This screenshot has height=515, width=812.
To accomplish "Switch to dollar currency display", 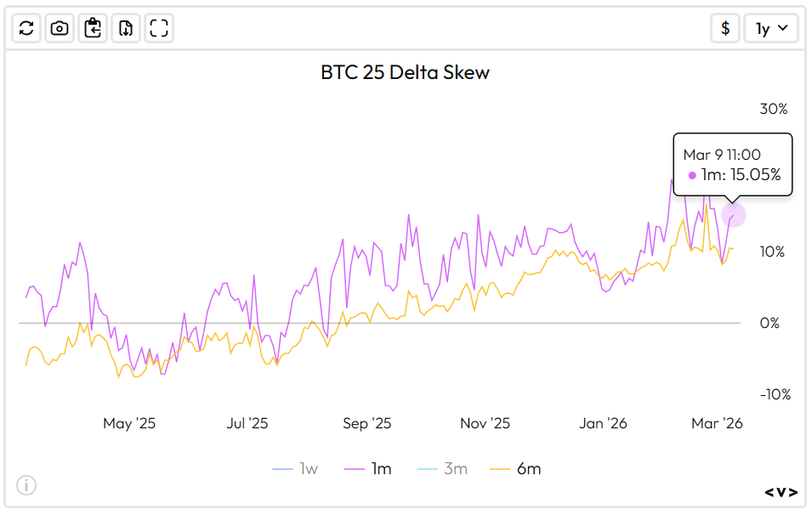I will (725, 28).
